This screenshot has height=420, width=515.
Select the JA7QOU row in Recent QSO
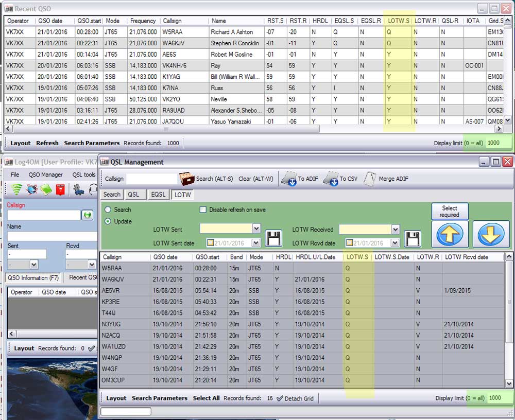point(254,121)
